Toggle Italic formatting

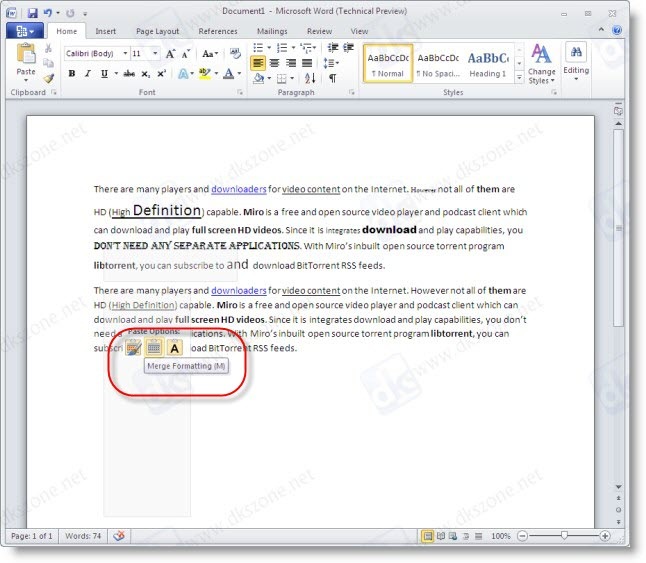point(87,74)
